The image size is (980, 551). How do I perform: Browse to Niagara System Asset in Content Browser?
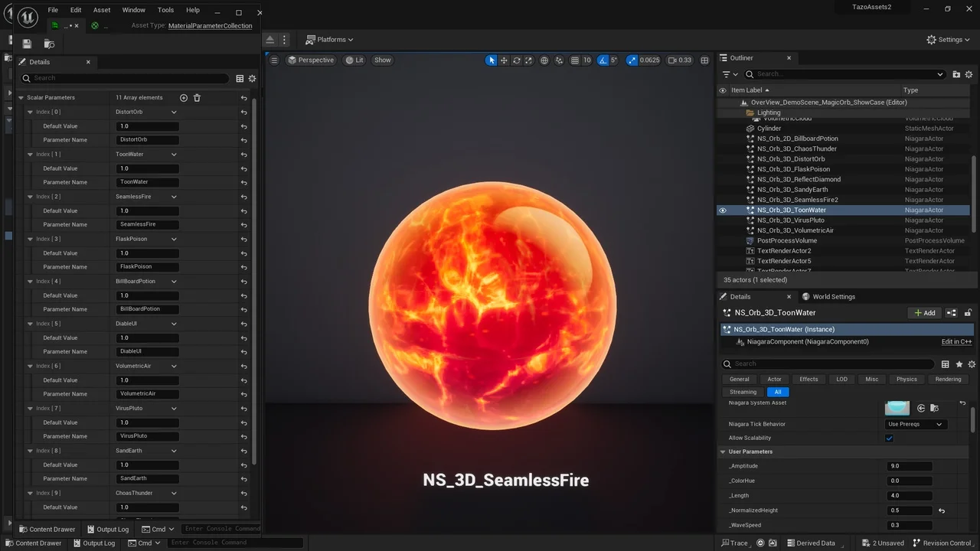coord(934,408)
